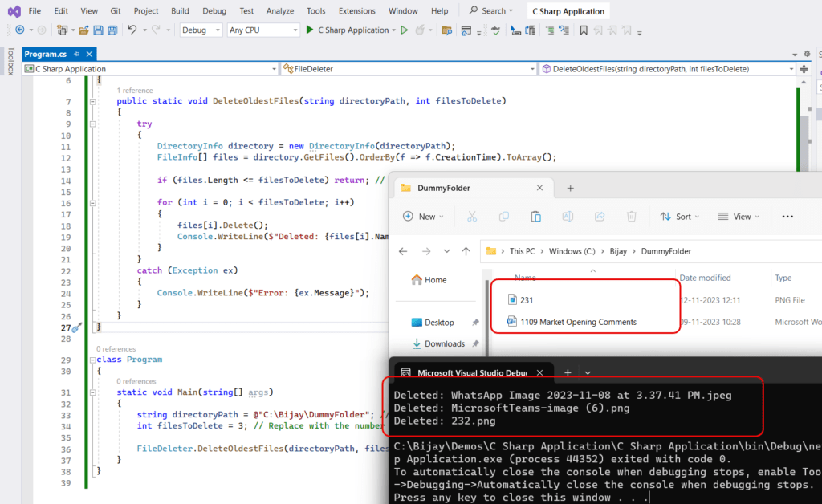Screen dimensions: 822x504
Task: Open the Build menu
Action: tap(180, 10)
